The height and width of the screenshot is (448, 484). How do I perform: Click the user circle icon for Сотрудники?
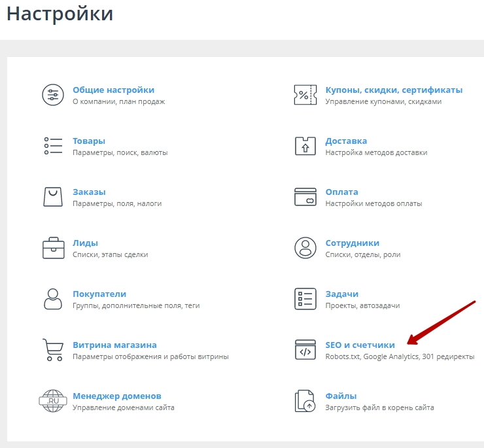tap(305, 248)
